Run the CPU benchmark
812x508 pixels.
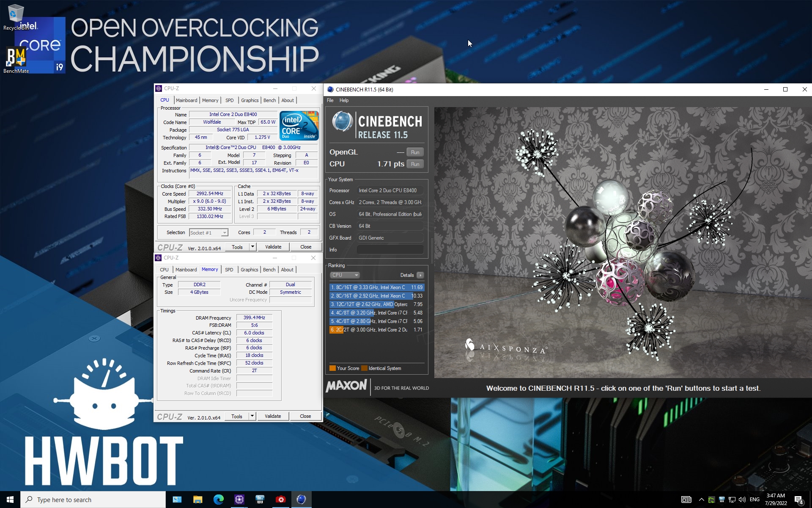click(x=415, y=164)
